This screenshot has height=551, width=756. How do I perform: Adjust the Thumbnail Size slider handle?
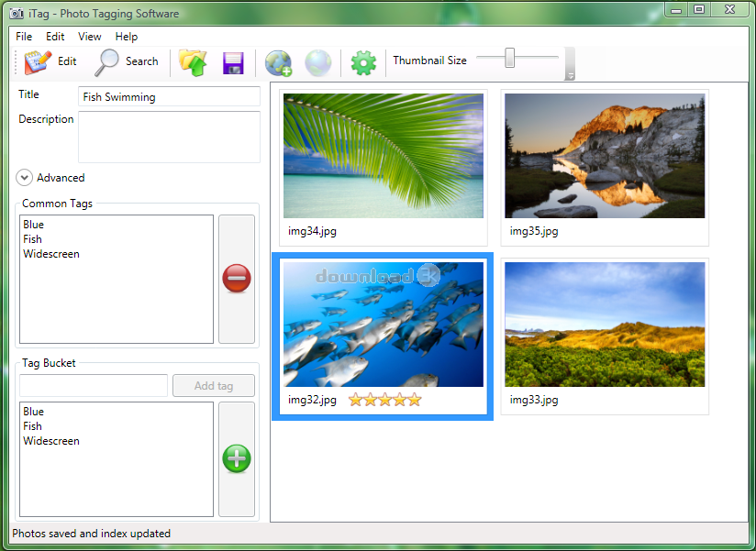[x=509, y=59]
